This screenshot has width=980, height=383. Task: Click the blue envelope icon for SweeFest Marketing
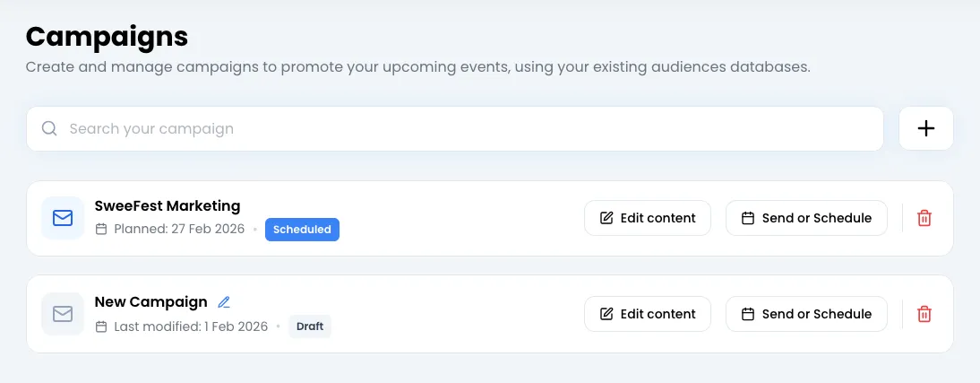pyautogui.click(x=63, y=218)
